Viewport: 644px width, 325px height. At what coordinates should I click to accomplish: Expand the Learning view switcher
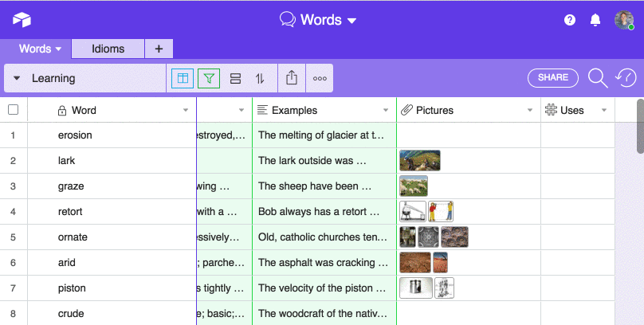pos(18,78)
